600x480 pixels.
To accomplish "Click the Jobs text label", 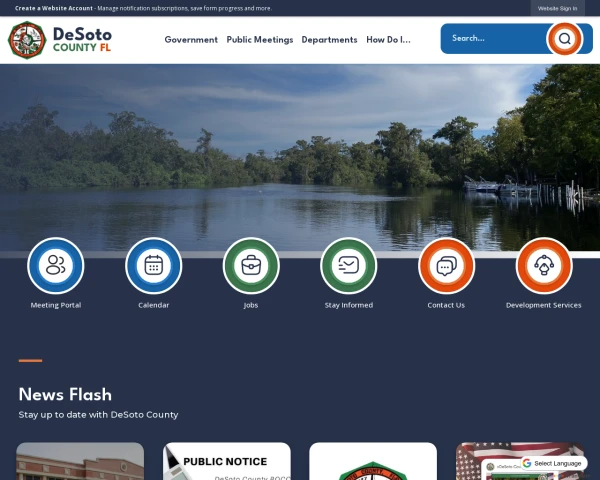I will coord(251,305).
